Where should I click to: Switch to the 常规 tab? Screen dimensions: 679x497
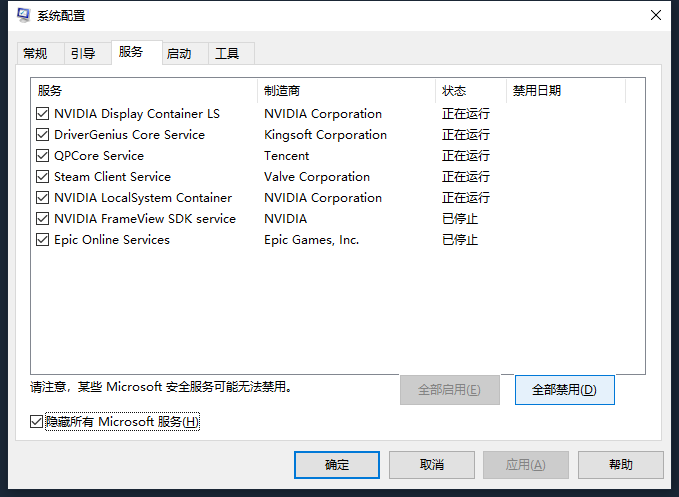click(x=35, y=54)
